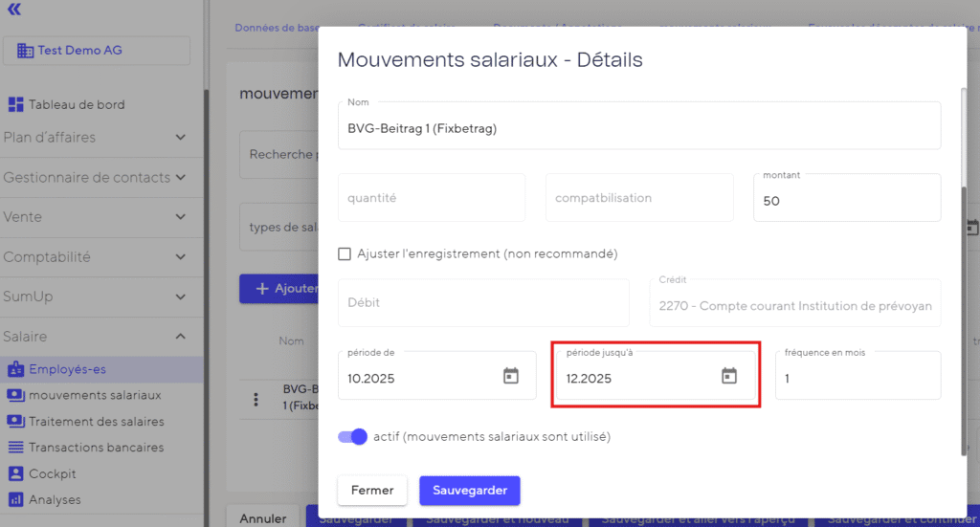Collapse the Salaire section
This screenshot has width=980, height=527.
(x=181, y=337)
